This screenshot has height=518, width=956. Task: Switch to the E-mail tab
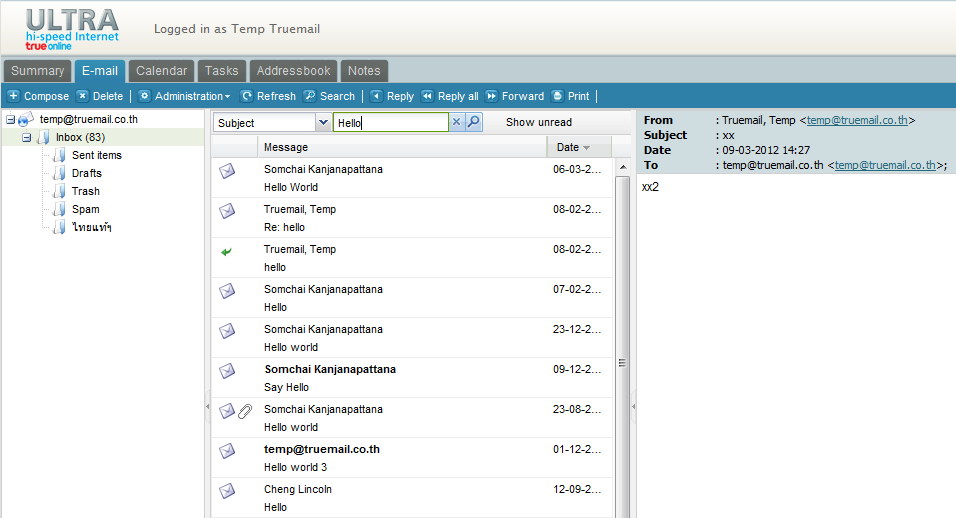[x=100, y=71]
